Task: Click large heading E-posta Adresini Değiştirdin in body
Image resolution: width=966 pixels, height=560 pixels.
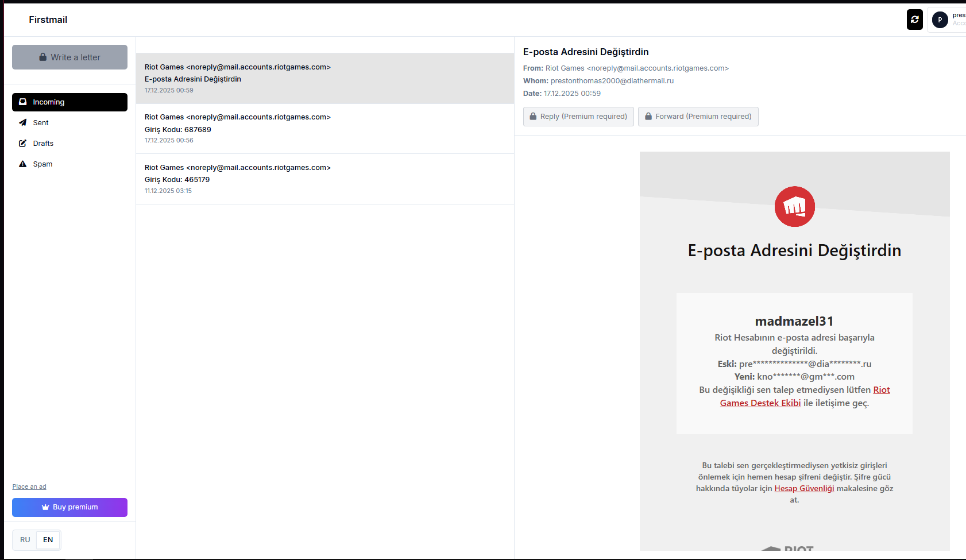Action: pyautogui.click(x=794, y=250)
